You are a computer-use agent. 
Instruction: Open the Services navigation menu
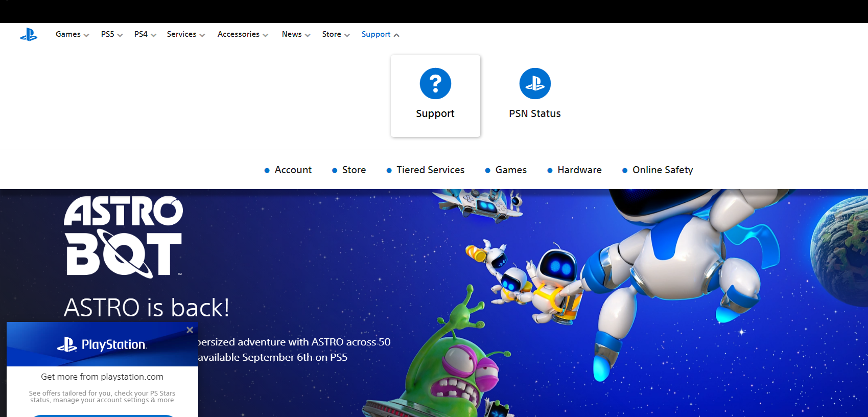(x=186, y=34)
